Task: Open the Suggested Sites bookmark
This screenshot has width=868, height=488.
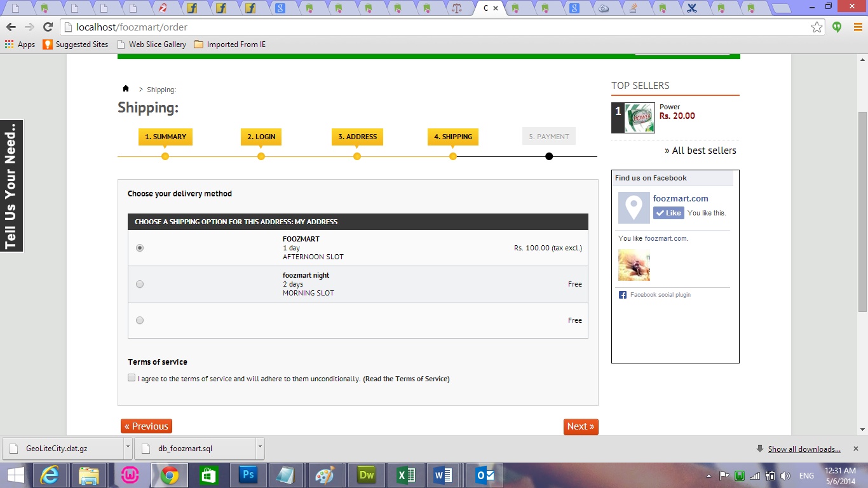Action: click(x=76, y=44)
